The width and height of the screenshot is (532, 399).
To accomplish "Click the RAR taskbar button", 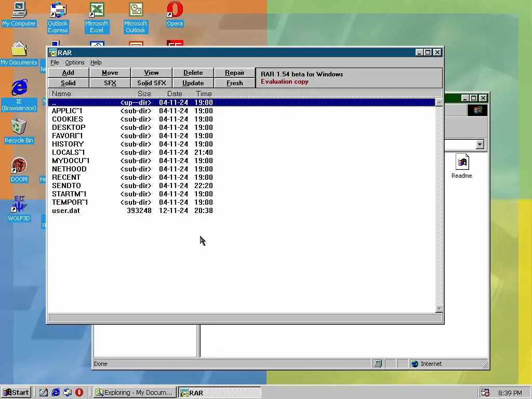I will click(220, 393).
